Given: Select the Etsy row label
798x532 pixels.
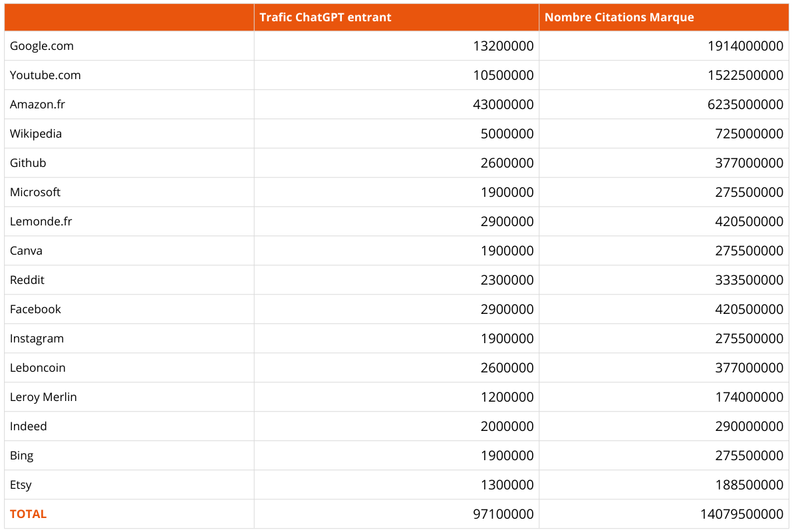Looking at the screenshot, I should [x=21, y=485].
